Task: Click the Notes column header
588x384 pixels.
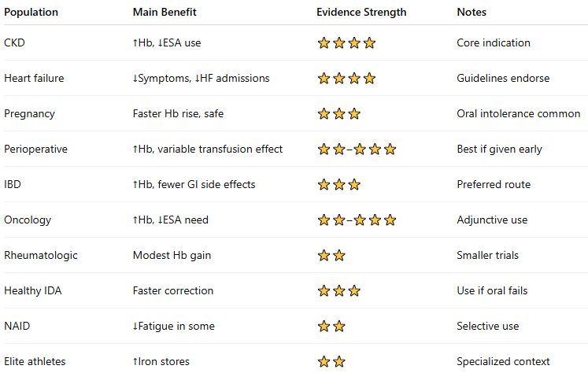Action: click(472, 13)
